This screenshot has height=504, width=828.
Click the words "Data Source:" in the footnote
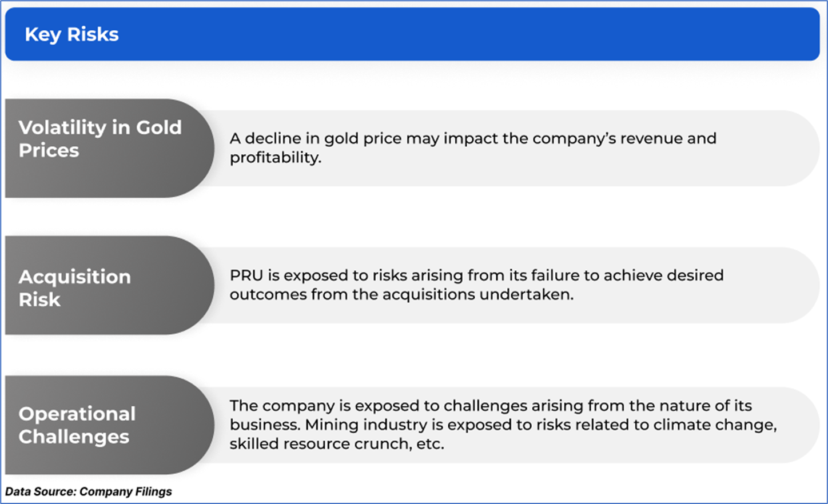click(41, 491)
